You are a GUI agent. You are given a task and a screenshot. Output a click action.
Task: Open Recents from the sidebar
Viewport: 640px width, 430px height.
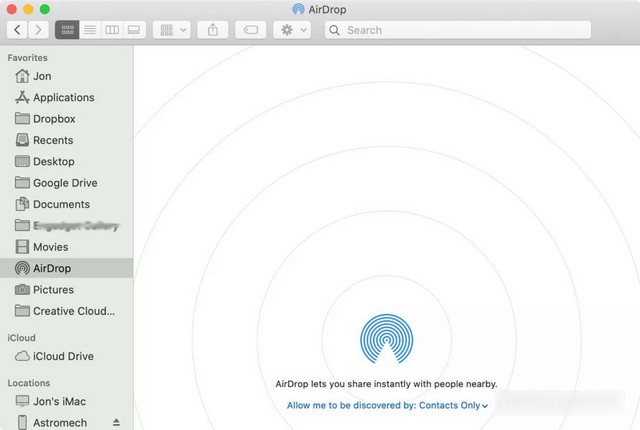(52, 140)
